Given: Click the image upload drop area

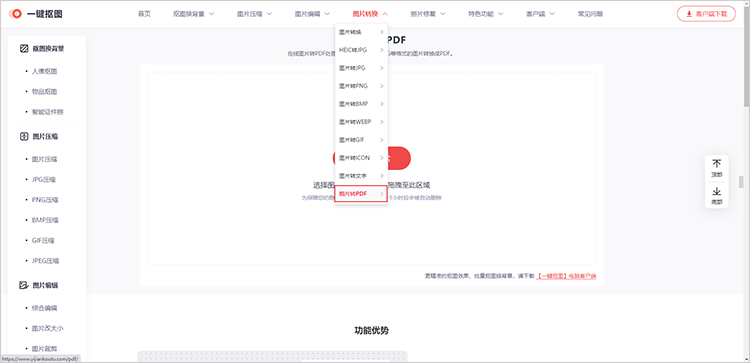Looking at the screenshot, I should point(372,168).
